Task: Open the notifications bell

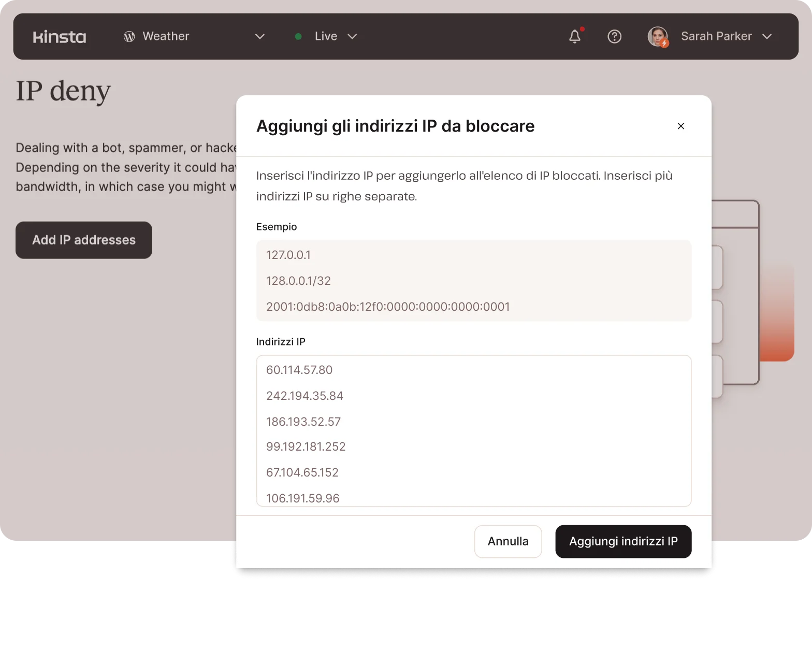Action: 575,36
